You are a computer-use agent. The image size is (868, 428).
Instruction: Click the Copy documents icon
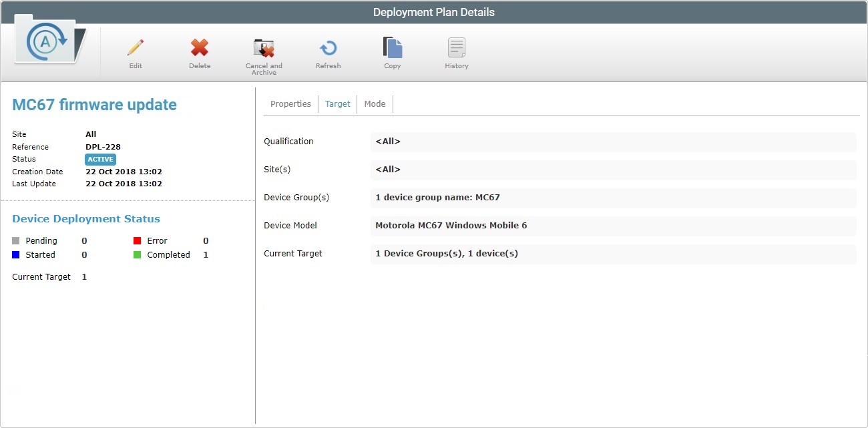coord(393,48)
